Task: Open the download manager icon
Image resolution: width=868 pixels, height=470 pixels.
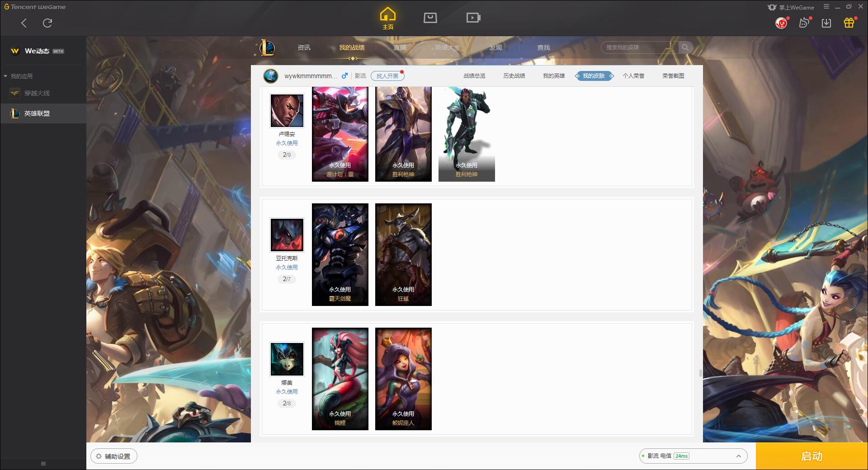Action: (826, 23)
